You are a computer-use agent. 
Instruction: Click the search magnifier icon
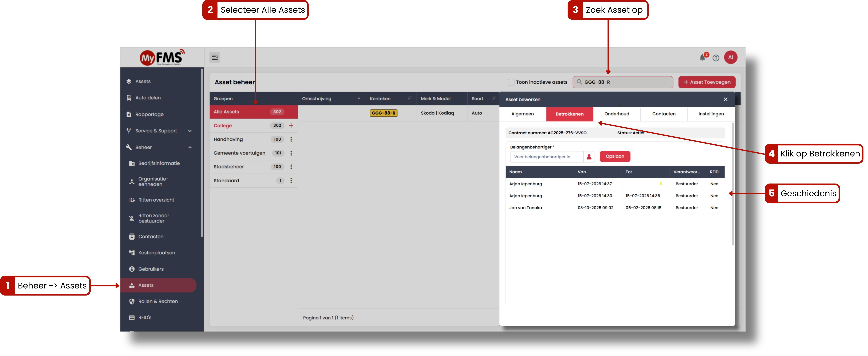pyautogui.click(x=579, y=82)
